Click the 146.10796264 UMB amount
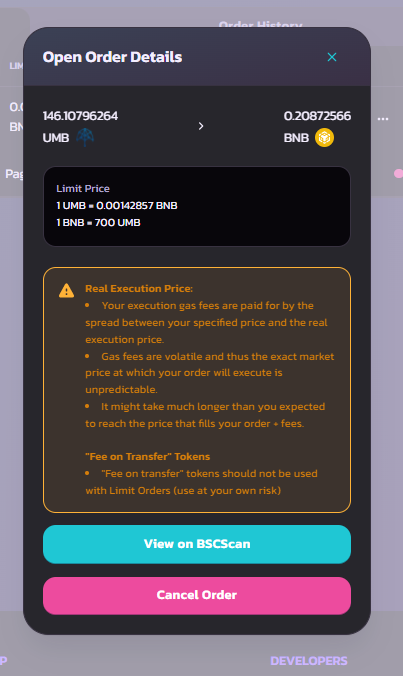Viewport: 403px width, 676px height. pos(80,116)
